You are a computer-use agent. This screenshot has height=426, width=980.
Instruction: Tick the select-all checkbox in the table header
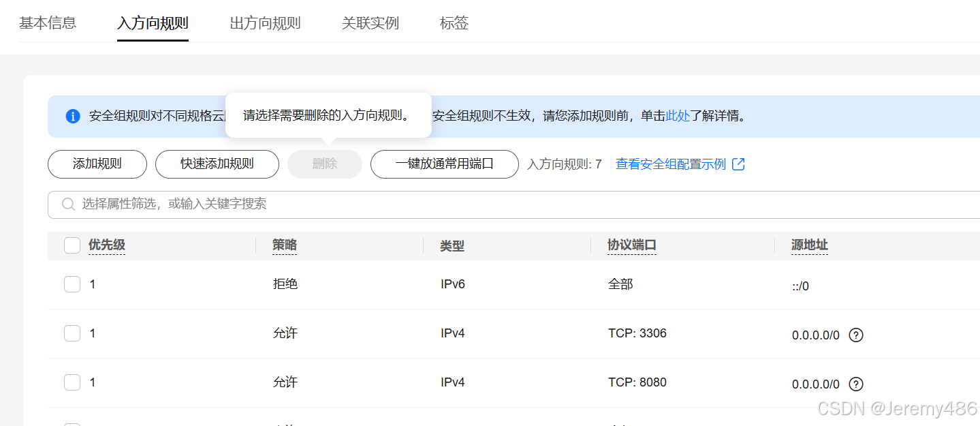[72, 245]
